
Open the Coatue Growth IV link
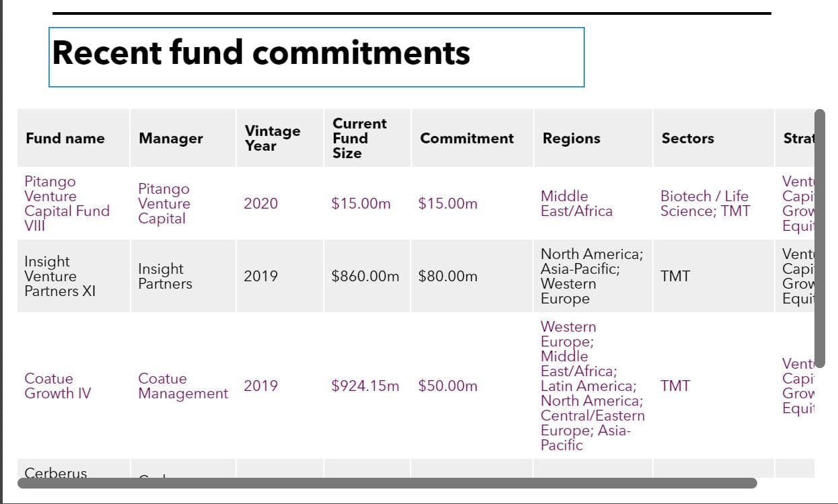tap(57, 386)
